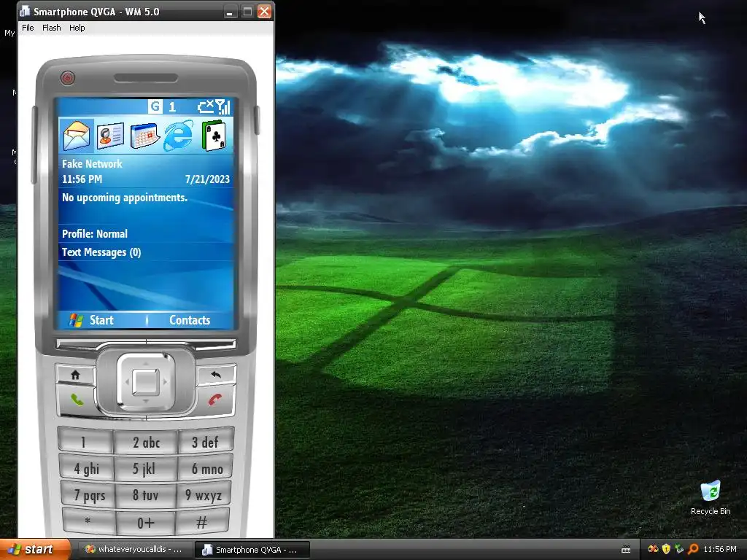Click the right hardware softkey bar
Image resolution: width=747 pixels, height=560 pixels.
coord(192,344)
